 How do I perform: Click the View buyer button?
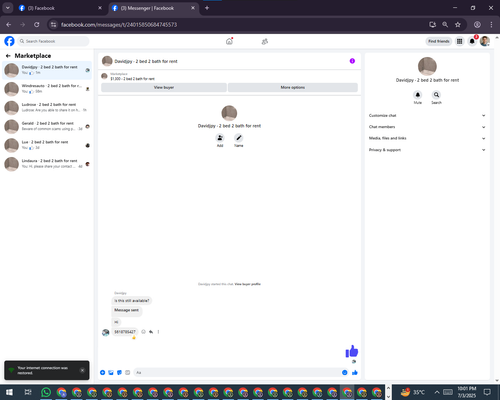pos(164,87)
